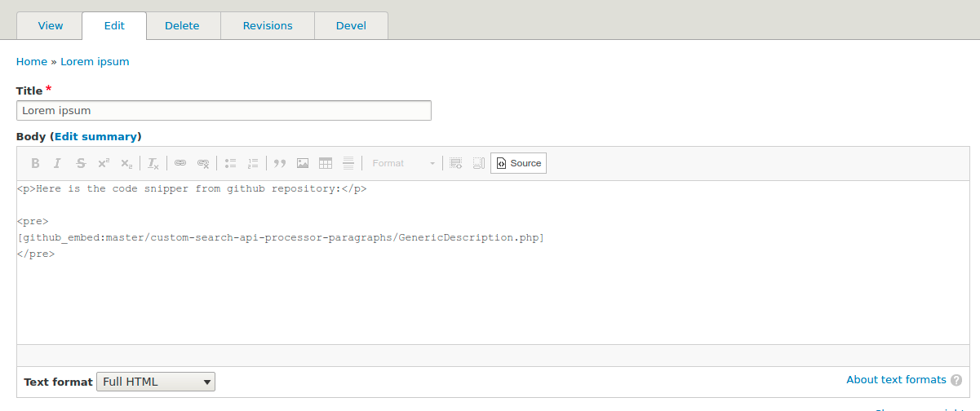Insert a bulleted list
The width and height of the screenshot is (980, 411).
point(230,163)
